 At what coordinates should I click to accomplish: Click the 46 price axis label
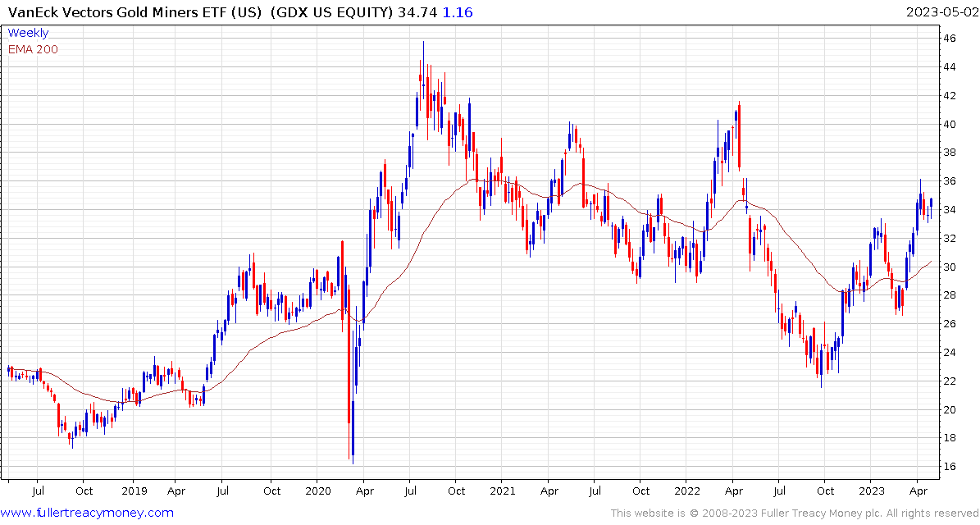point(950,38)
